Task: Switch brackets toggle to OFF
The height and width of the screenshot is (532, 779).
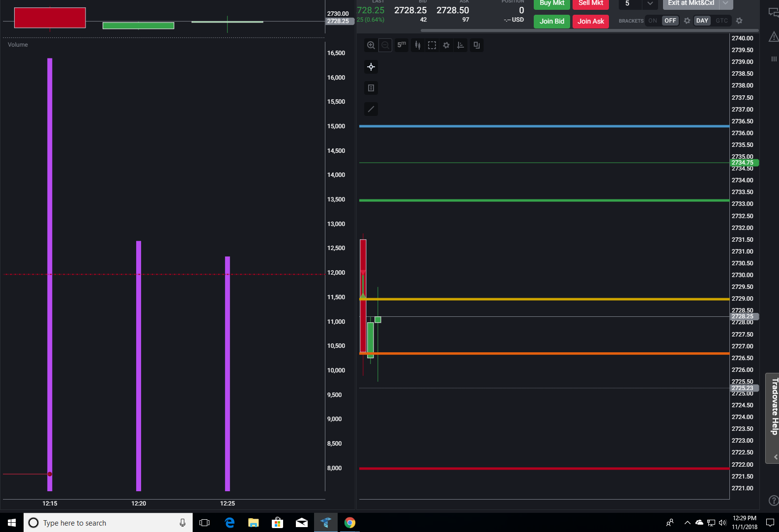Action: (x=670, y=21)
